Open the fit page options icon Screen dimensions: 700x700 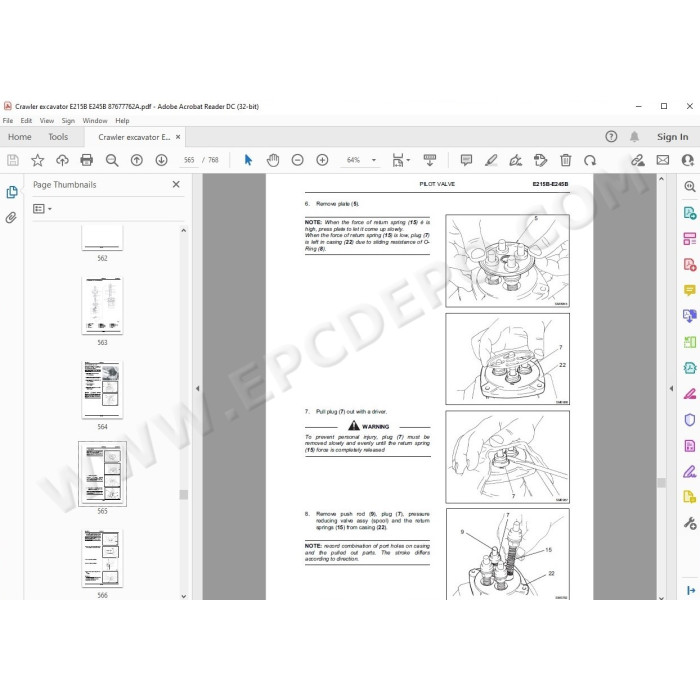tap(401, 160)
